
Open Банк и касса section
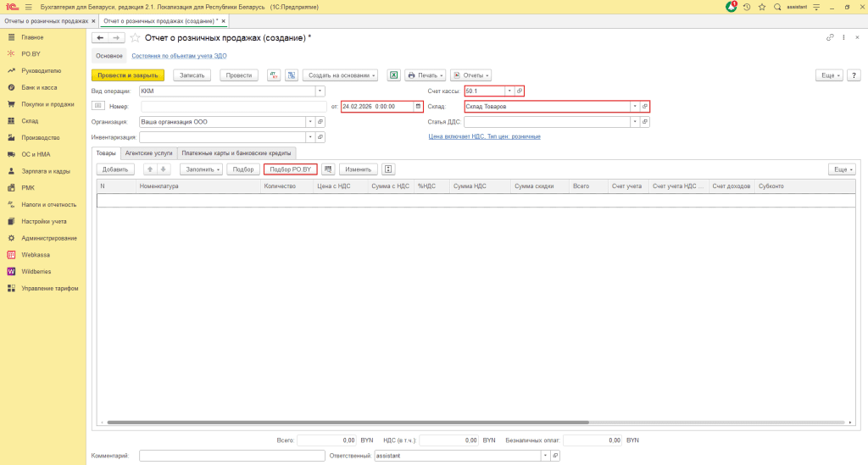(39, 87)
